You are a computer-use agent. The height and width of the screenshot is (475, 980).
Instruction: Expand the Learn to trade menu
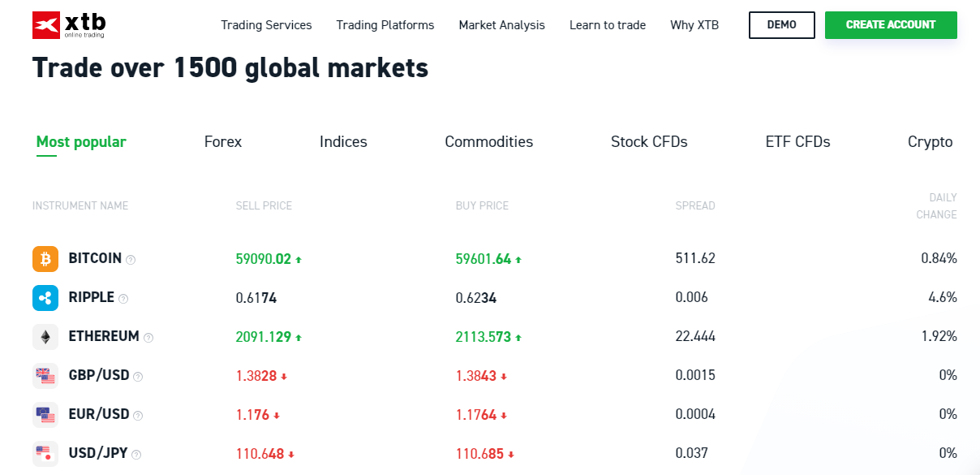[608, 25]
